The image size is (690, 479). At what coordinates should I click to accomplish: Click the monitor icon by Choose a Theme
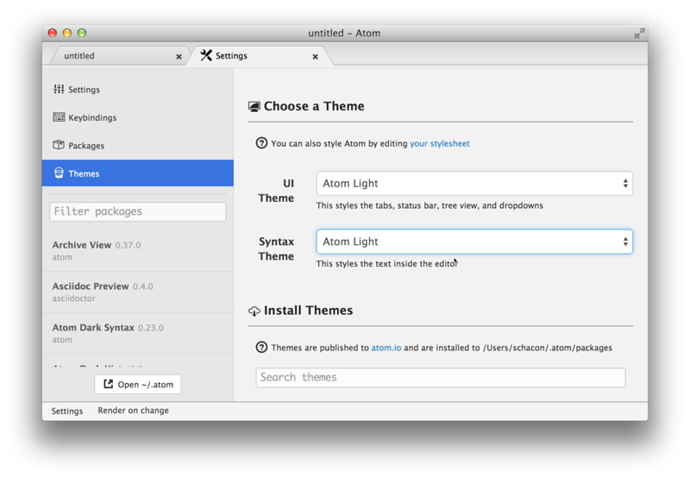[254, 107]
